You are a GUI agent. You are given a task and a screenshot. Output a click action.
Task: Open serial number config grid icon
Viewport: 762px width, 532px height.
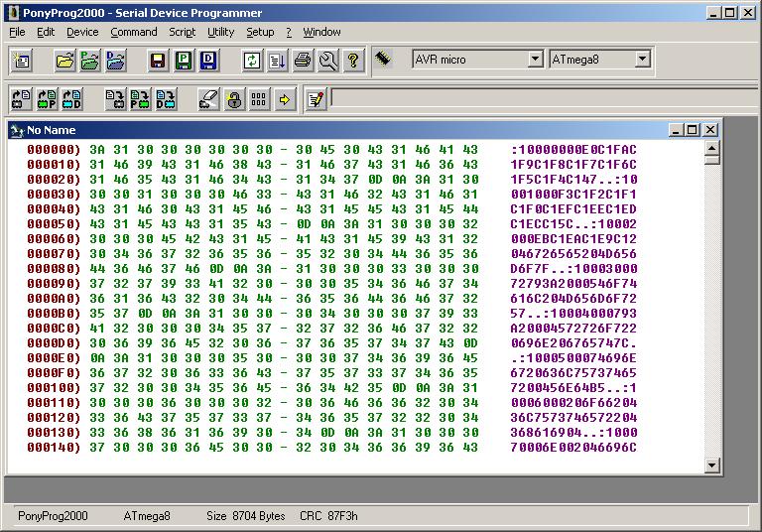259,99
